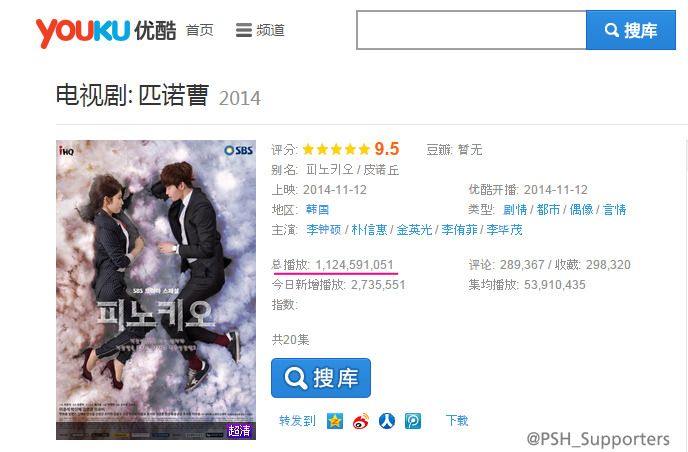Go to 首页 home page
The image size is (688, 452).
coord(200,30)
